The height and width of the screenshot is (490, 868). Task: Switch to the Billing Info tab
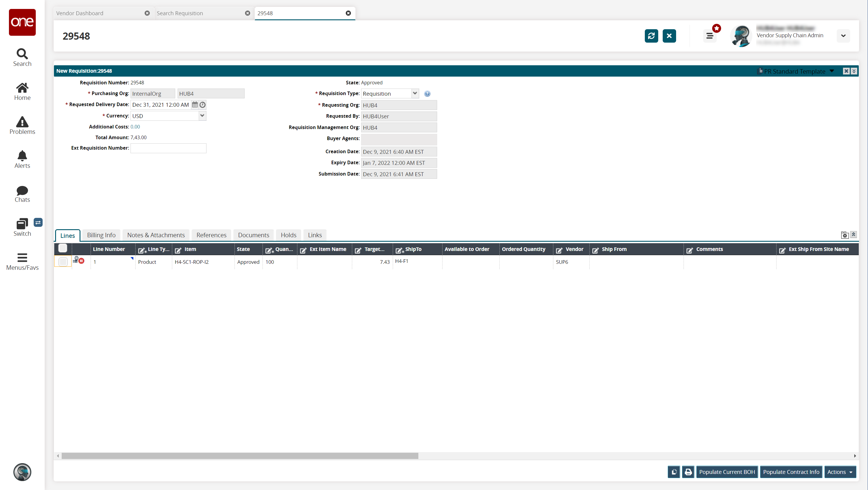(101, 235)
